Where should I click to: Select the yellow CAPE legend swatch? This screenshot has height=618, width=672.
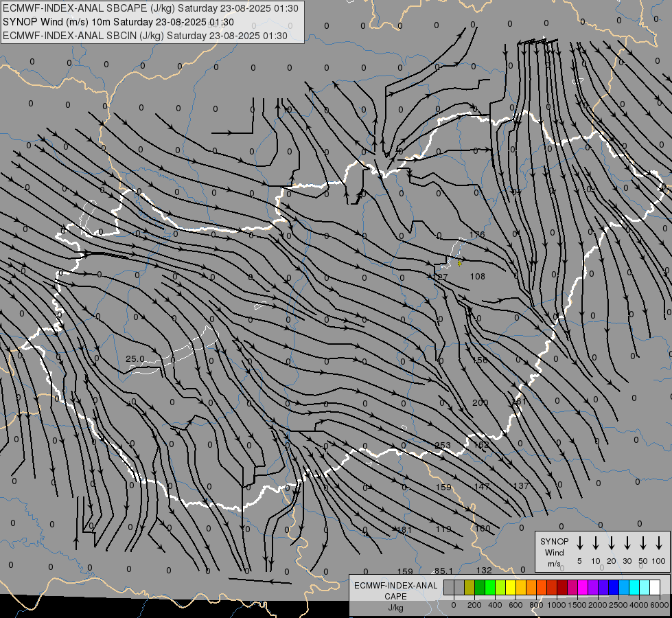pos(511,588)
